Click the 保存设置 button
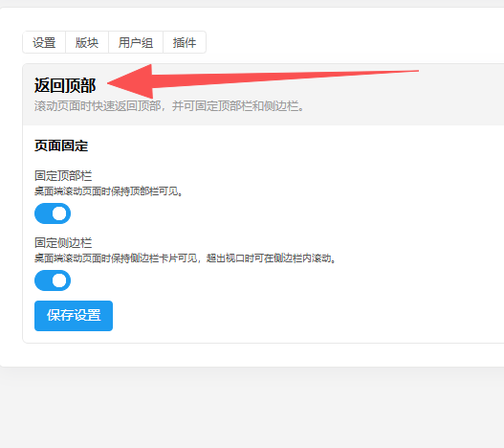 click(x=74, y=316)
